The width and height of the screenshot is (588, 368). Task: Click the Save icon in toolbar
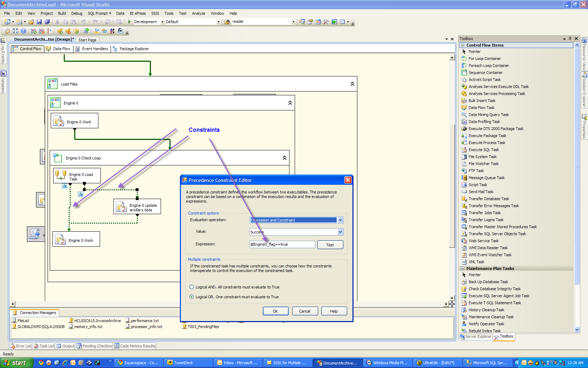pos(39,22)
